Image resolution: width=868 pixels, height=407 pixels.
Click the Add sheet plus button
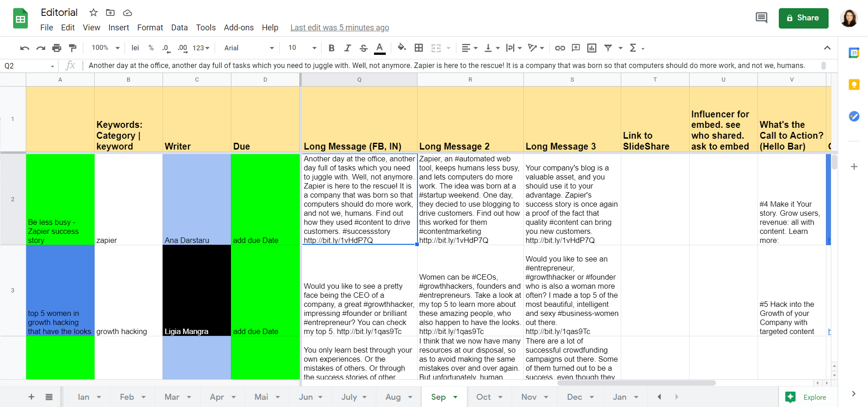tap(31, 397)
